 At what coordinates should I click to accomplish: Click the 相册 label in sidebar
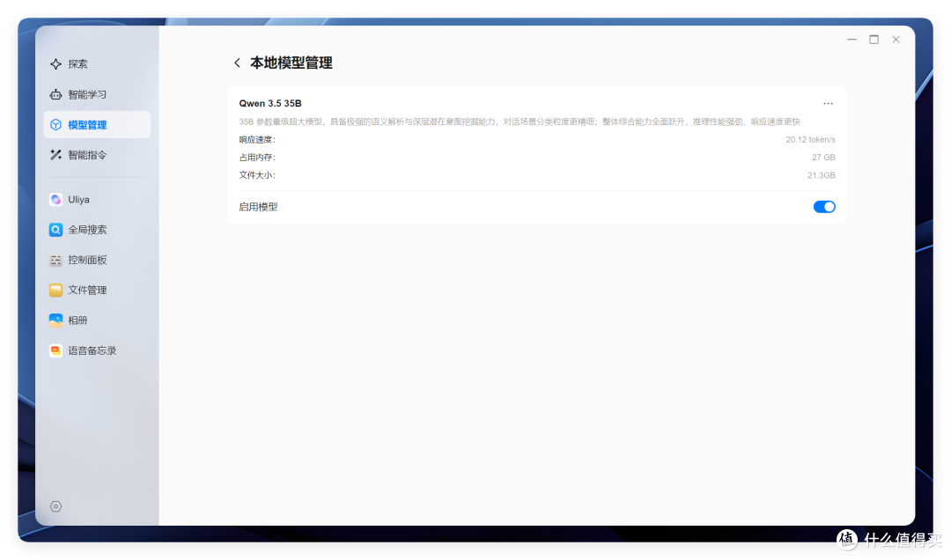pyautogui.click(x=77, y=321)
